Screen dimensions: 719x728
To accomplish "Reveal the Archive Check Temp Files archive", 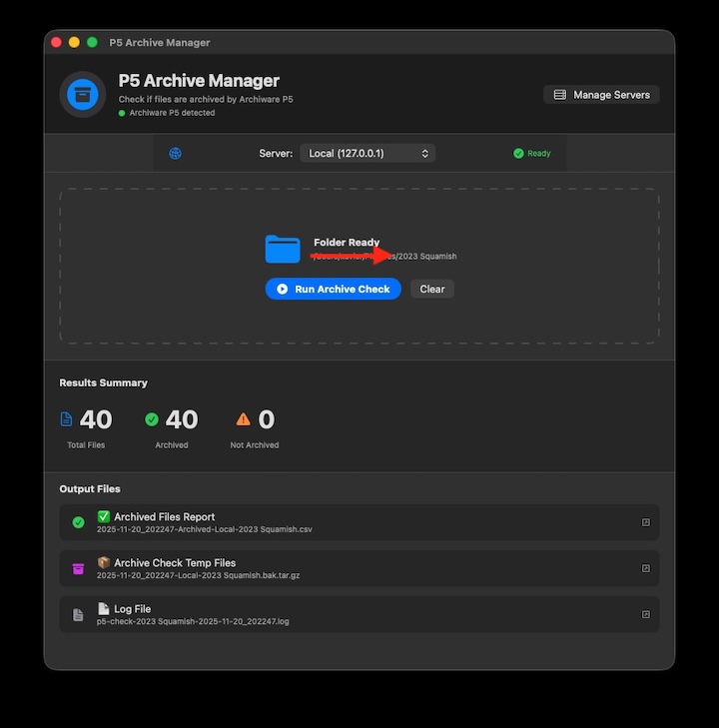I will (645, 568).
